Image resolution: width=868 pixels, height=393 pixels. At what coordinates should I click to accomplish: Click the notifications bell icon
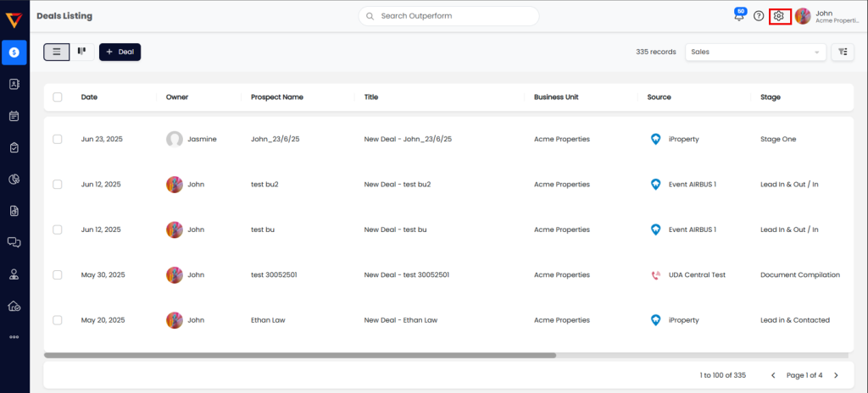[x=738, y=16]
